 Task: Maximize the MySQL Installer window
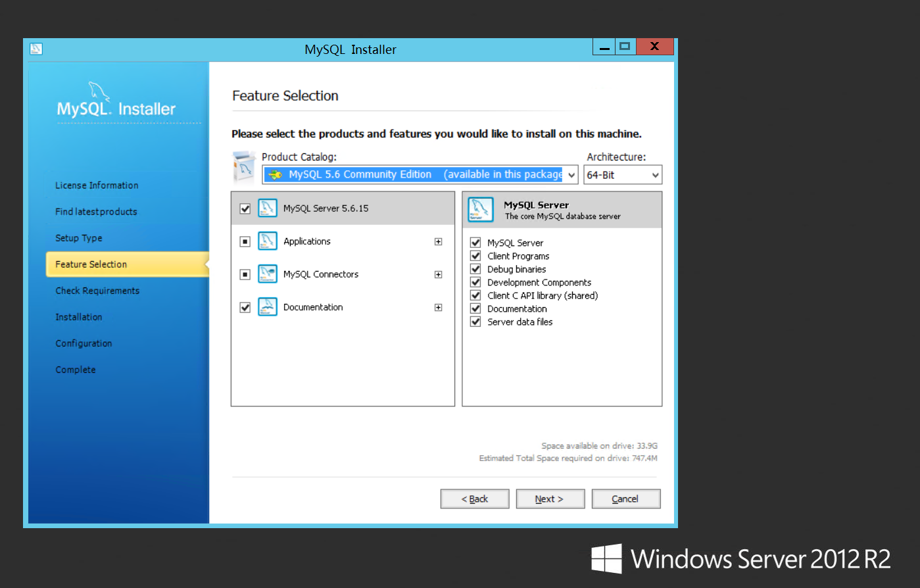(x=625, y=47)
